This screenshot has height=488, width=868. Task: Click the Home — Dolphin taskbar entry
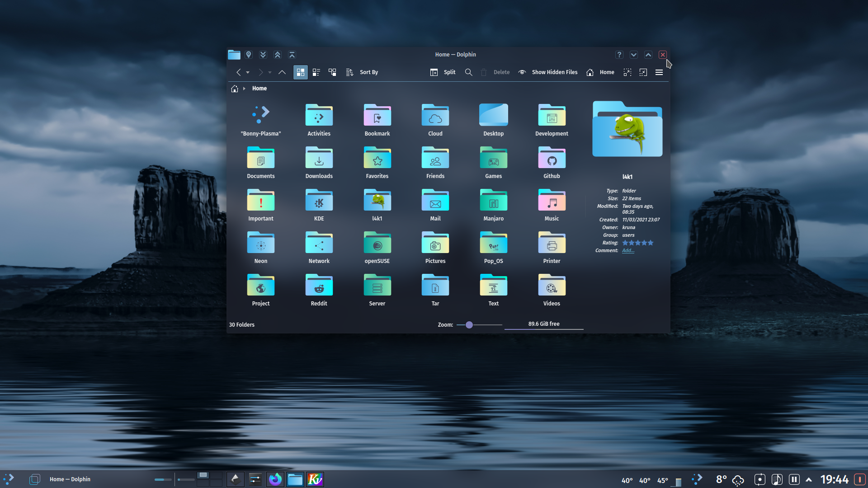point(70,479)
